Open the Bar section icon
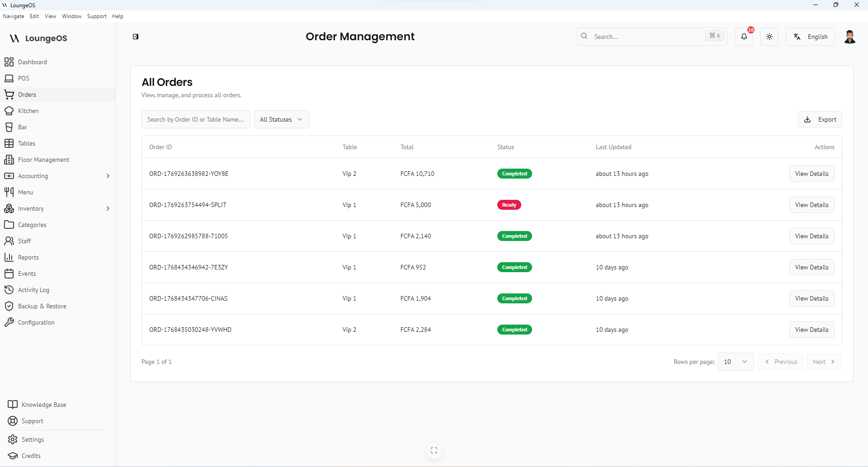 (x=9, y=127)
